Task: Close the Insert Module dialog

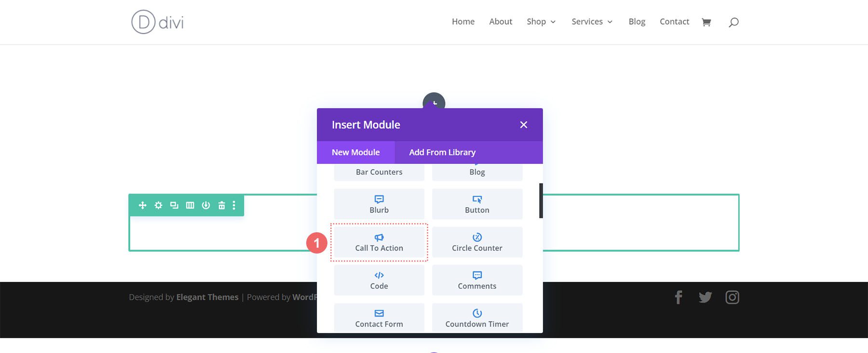Action: (524, 125)
